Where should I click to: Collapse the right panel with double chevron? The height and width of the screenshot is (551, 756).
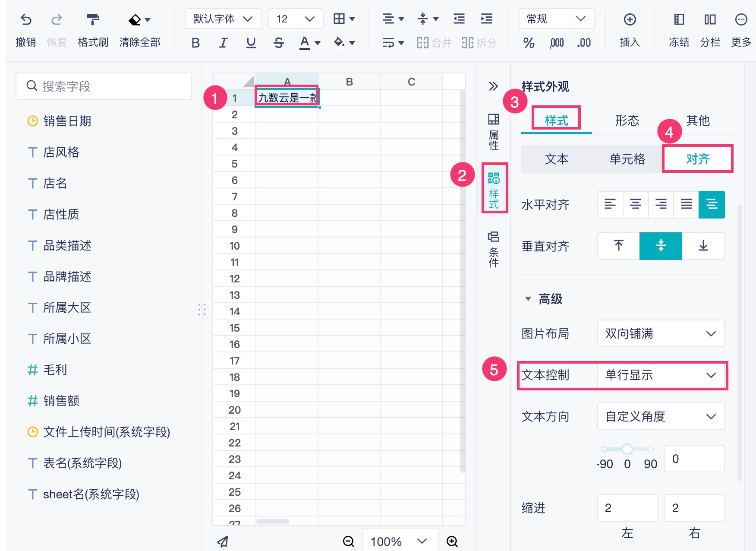click(493, 86)
